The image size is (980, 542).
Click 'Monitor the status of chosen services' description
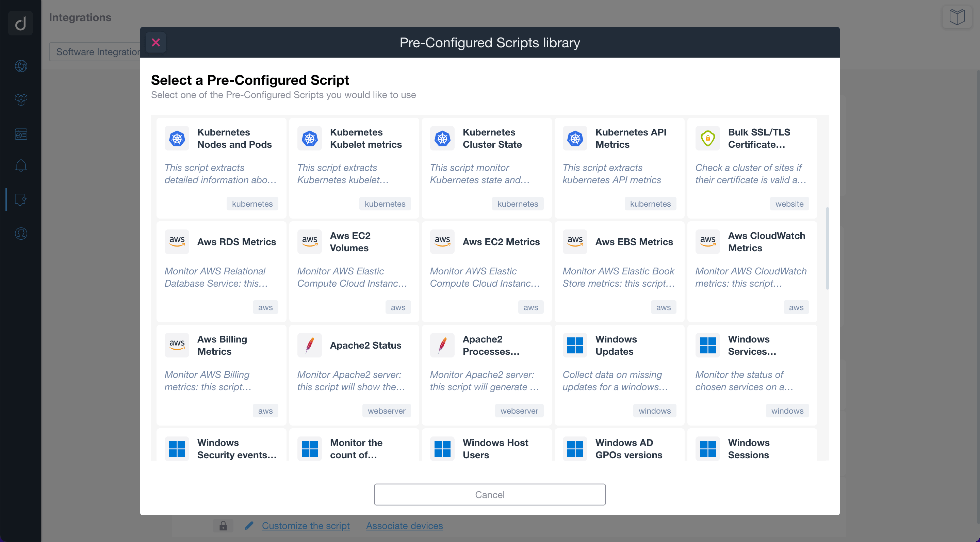pos(744,381)
